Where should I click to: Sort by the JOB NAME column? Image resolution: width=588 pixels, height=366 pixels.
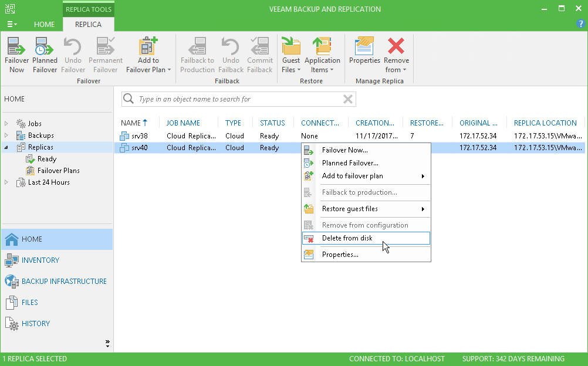(183, 123)
